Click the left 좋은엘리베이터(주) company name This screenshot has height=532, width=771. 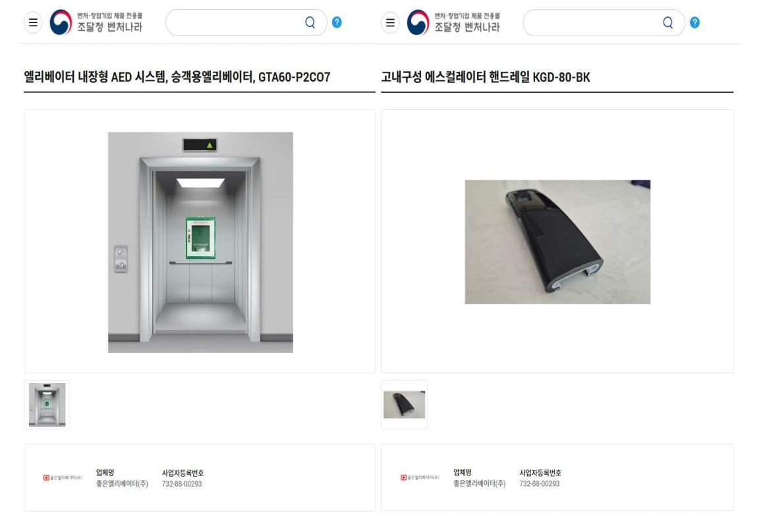click(122, 484)
